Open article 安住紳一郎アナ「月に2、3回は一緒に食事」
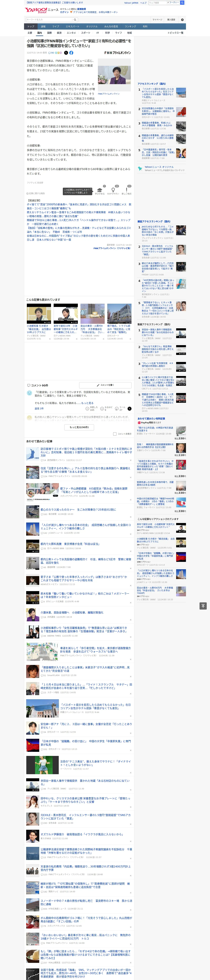This screenshot has width=210, height=980. tap(86, 726)
